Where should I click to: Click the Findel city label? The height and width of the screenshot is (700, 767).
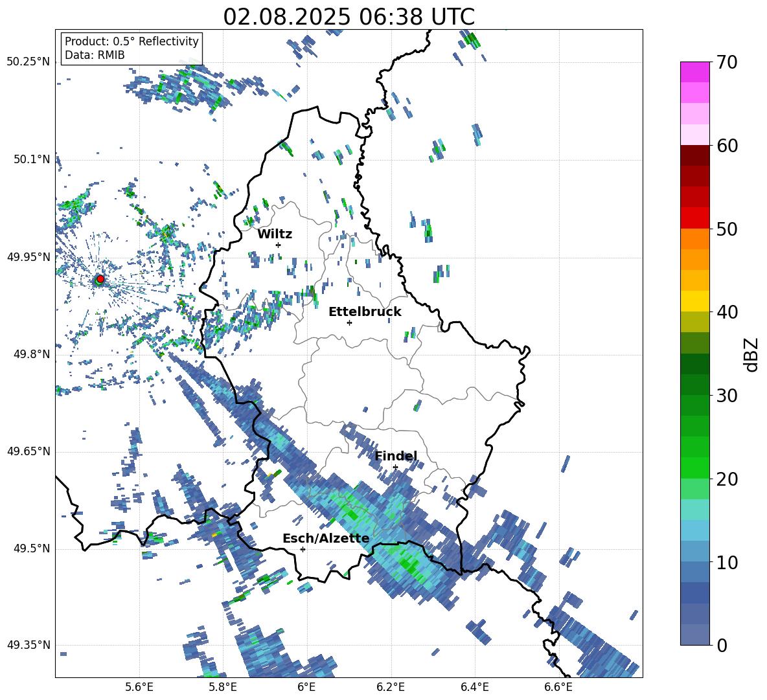(x=396, y=456)
